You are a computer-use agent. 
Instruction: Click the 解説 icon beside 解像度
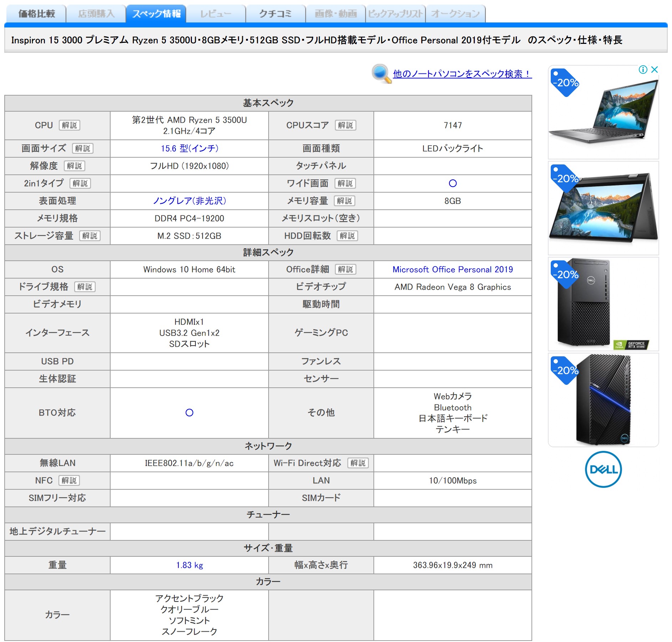pos(75,166)
